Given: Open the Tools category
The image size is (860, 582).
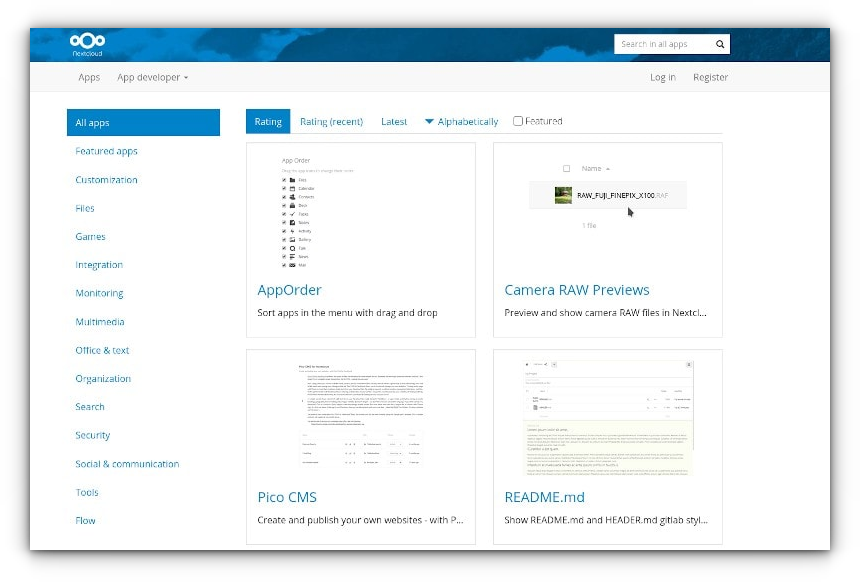Looking at the screenshot, I should coord(87,493).
